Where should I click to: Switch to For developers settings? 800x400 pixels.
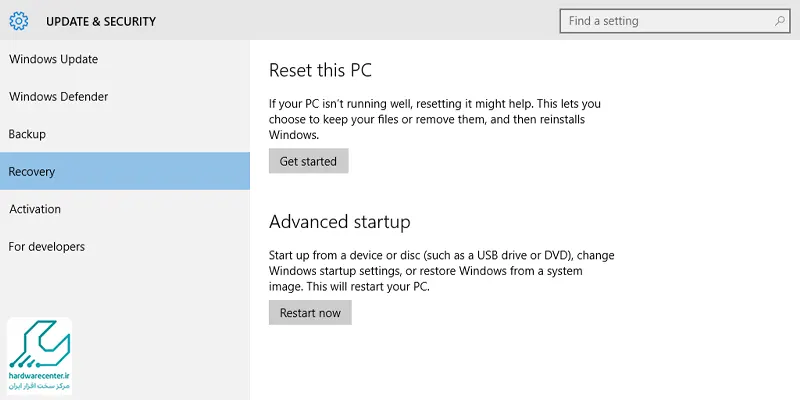coord(46,247)
